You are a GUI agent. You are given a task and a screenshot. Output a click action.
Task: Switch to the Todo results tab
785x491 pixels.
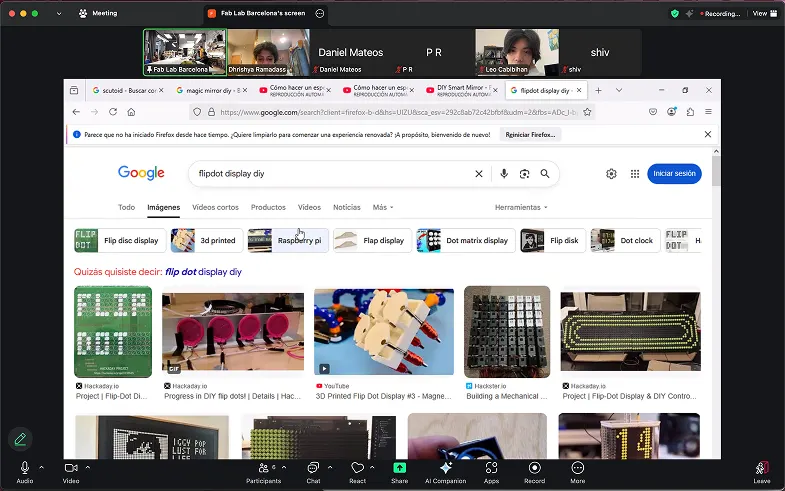tap(127, 207)
